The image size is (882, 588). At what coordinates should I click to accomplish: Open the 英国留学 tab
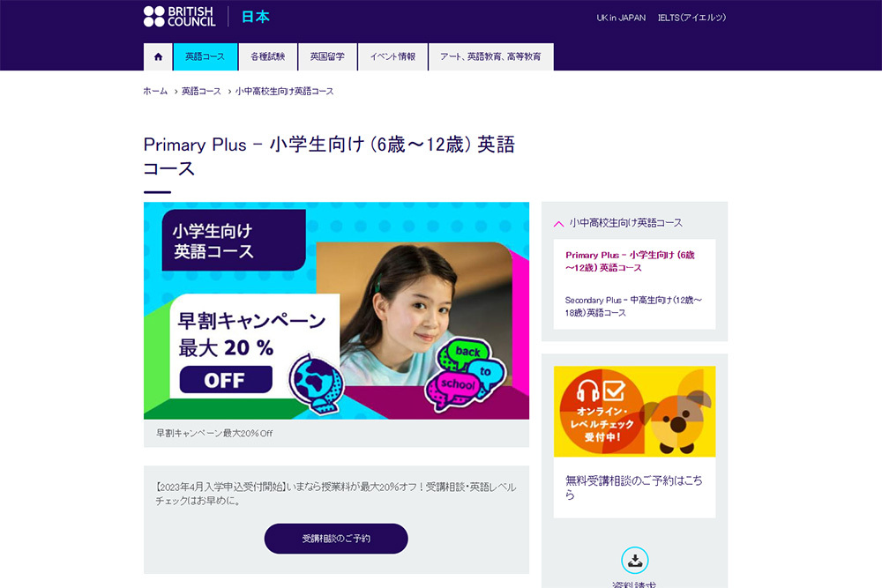click(327, 56)
